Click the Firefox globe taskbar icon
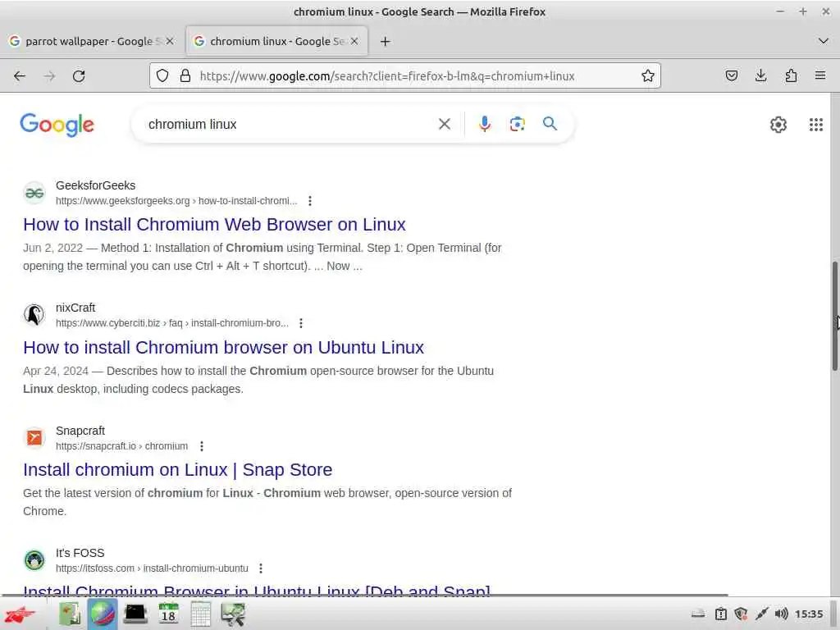The height and width of the screenshot is (630, 840). 103,614
